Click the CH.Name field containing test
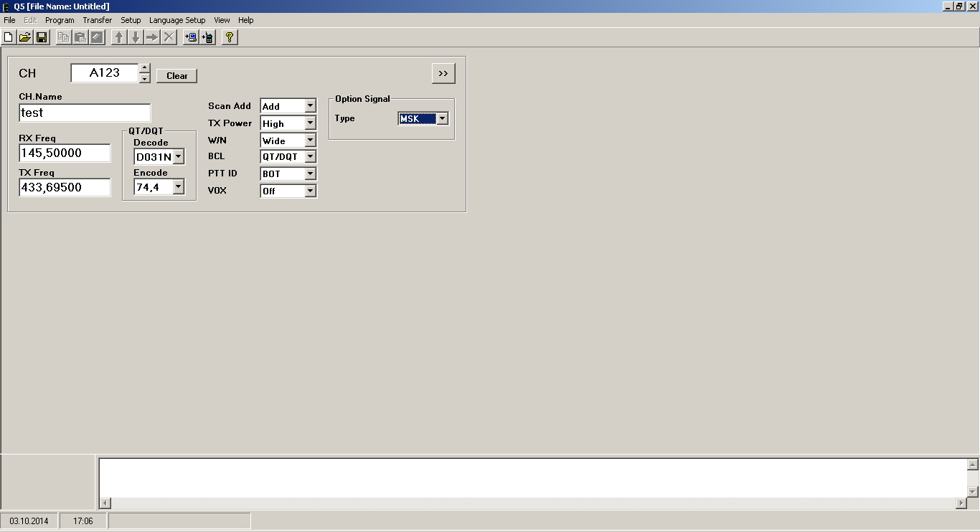 coord(85,113)
